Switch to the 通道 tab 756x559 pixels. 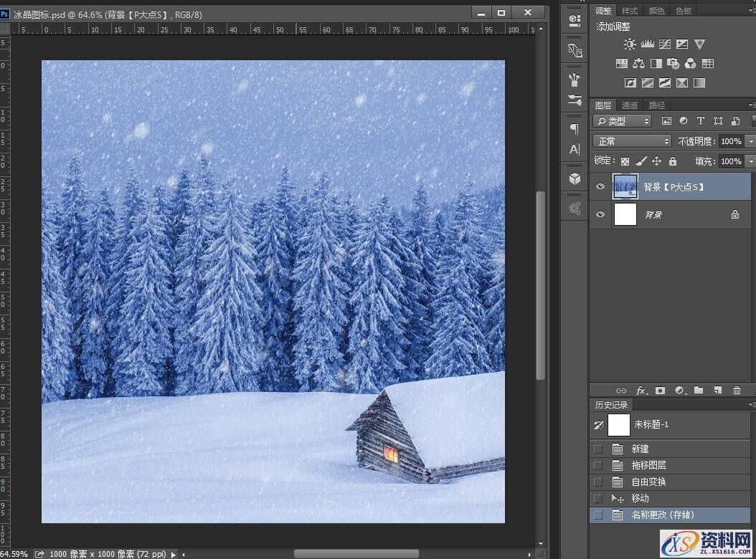(x=630, y=105)
